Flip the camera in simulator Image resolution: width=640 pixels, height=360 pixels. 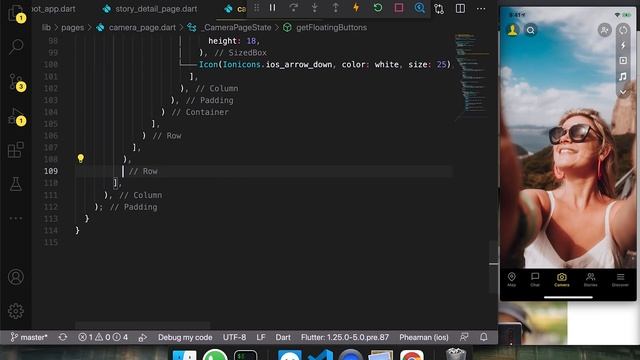(x=623, y=30)
